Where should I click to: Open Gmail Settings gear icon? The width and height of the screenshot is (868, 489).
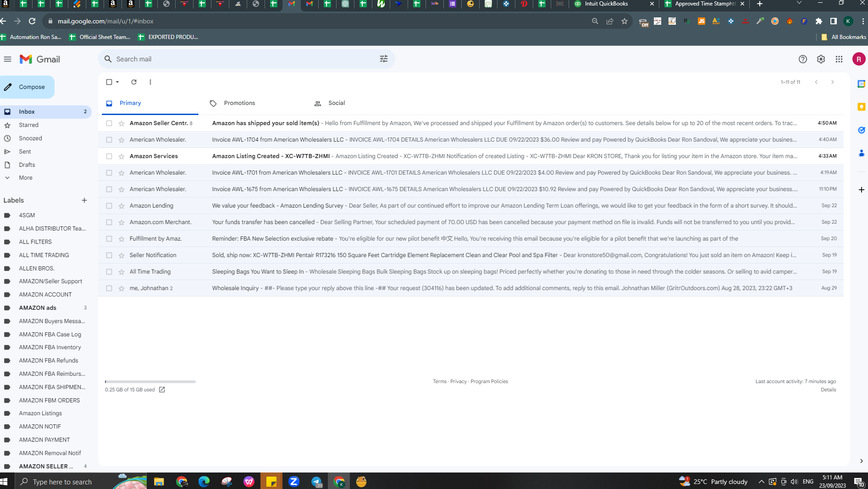pyautogui.click(x=821, y=59)
